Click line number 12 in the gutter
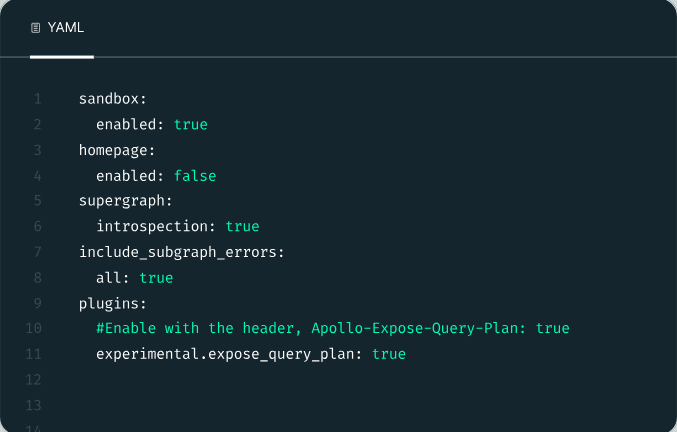Screen dimensions: 677x432 [x=33, y=380]
